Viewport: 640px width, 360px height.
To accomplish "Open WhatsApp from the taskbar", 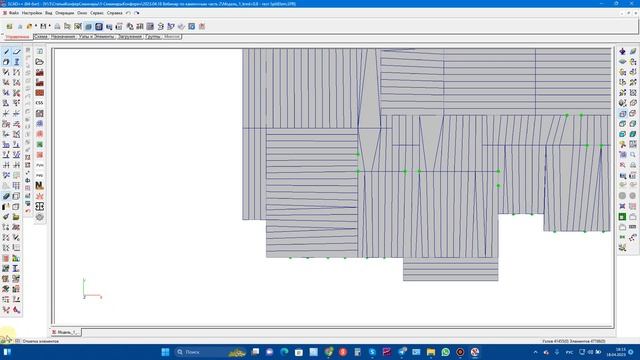I will click(x=445, y=352).
